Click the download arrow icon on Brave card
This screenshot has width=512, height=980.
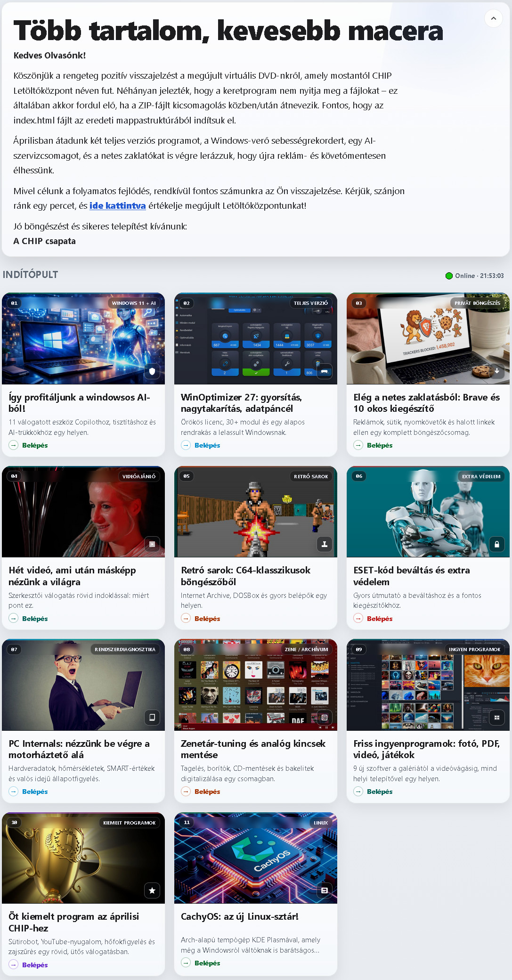click(496, 371)
